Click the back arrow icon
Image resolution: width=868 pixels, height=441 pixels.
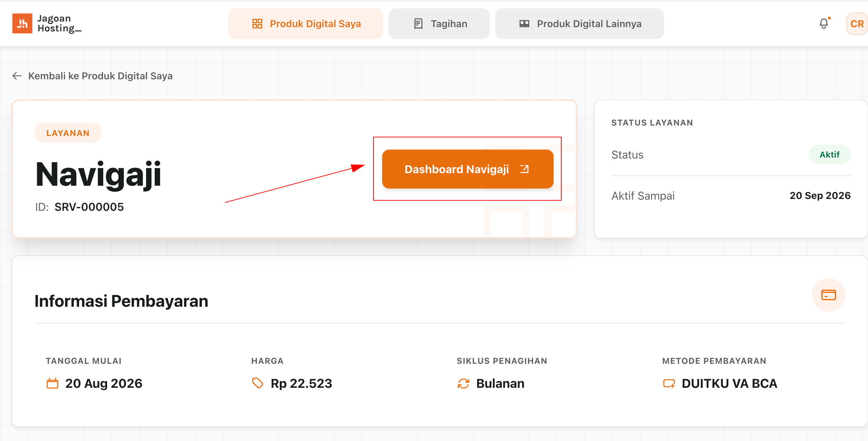tap(17, 76)
